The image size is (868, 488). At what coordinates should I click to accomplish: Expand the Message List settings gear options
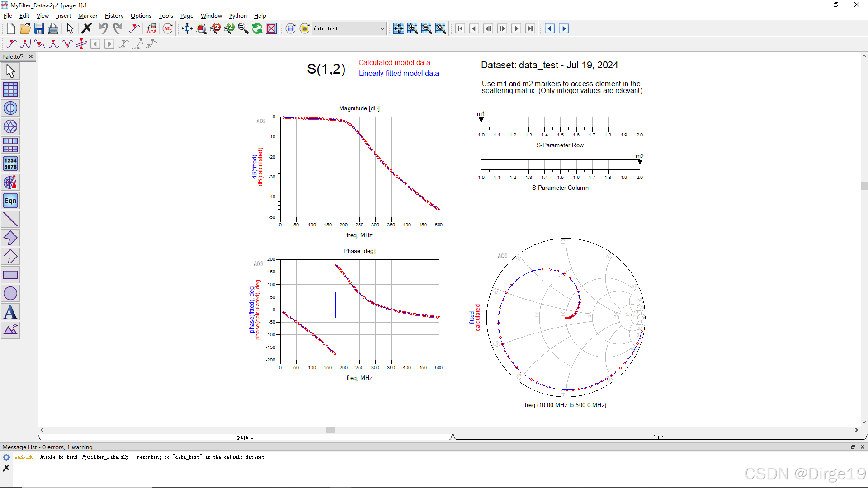[6, 457]
